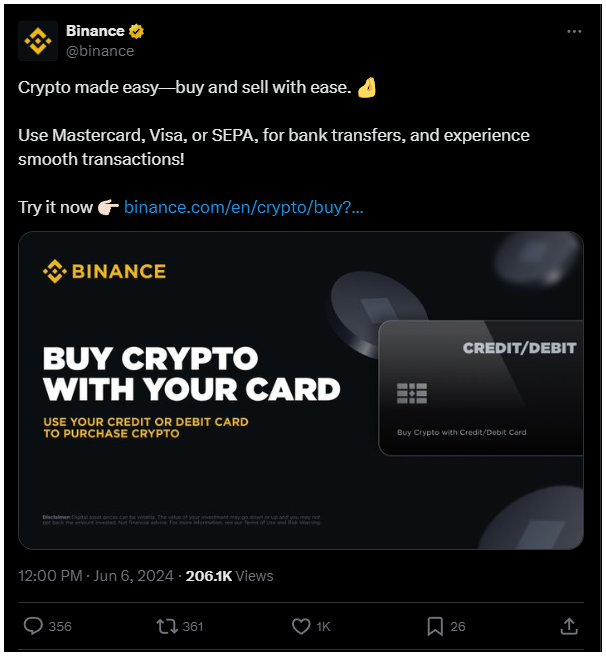Repost the tweet using the retweet icon

pos(166,626)
